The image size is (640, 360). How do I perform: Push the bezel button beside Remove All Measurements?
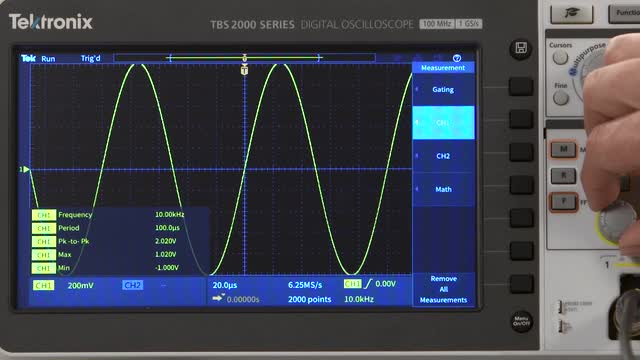[521, 284]
